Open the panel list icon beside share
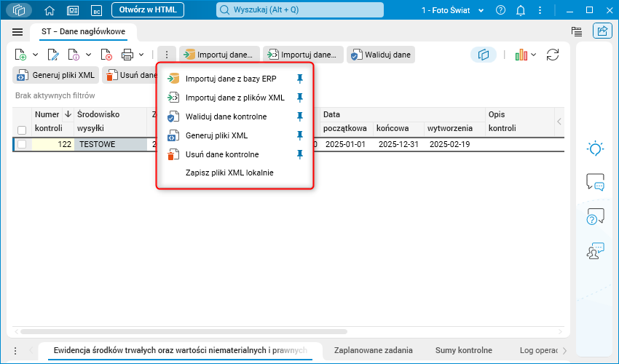 pyautogui.click(x=577, y=31)
